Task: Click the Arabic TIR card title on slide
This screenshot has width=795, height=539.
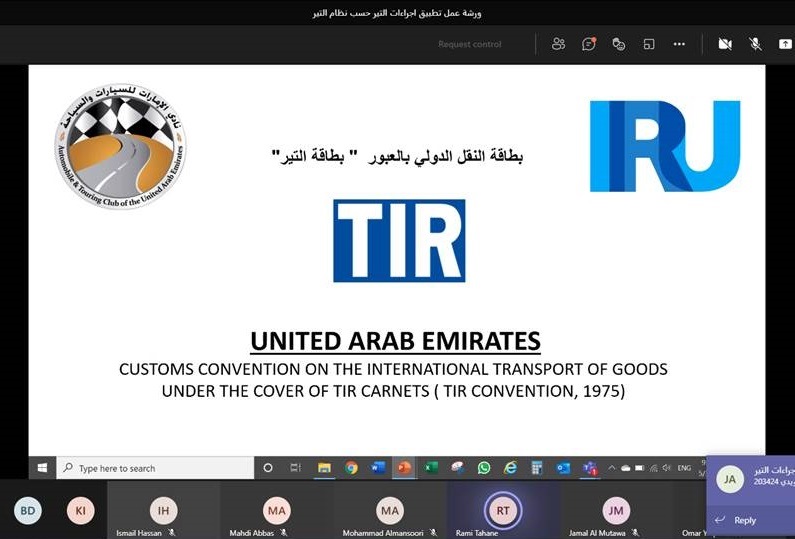Action: [x=397, y=156]
